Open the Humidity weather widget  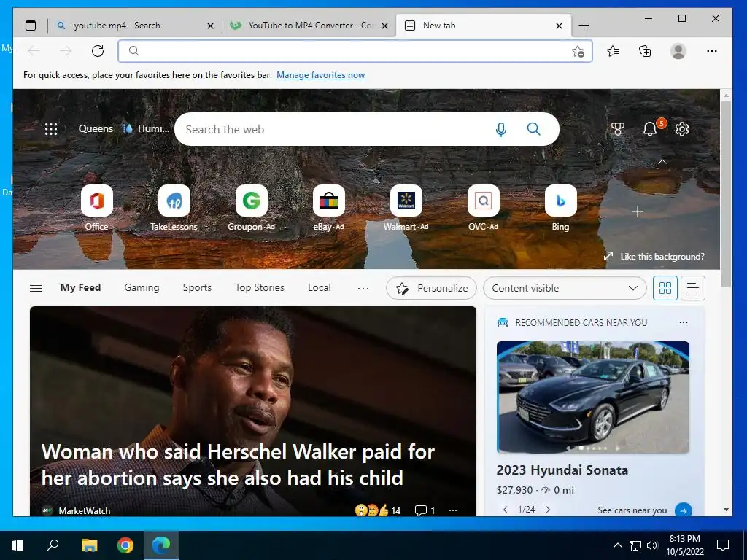146,128
